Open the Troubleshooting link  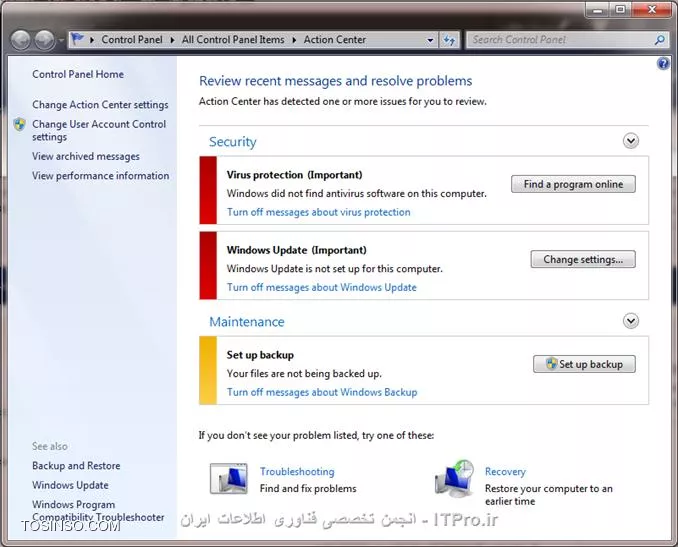coord(297,471)
